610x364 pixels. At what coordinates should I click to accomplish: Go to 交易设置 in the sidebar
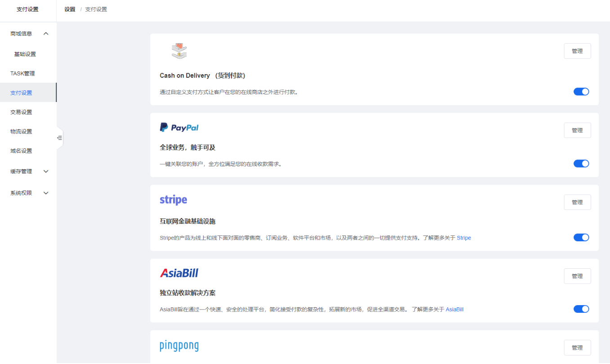coord(21,112)
